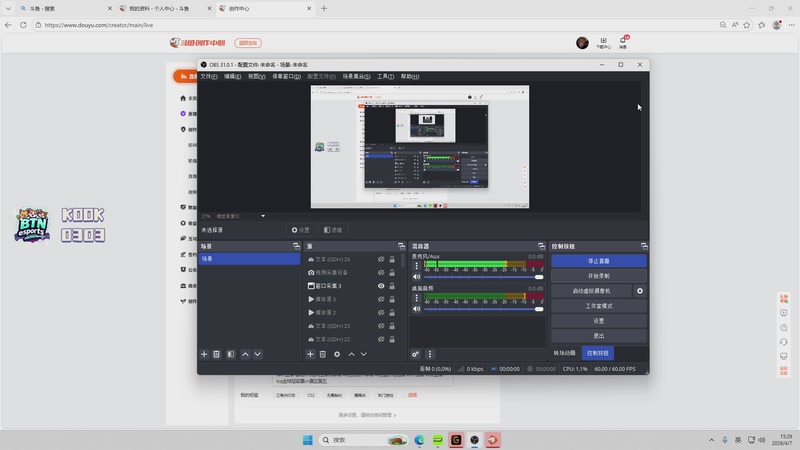This screenshot has height=450, width=800.
Task: Move the scene down with arrow icon
Action: point(258,354)
